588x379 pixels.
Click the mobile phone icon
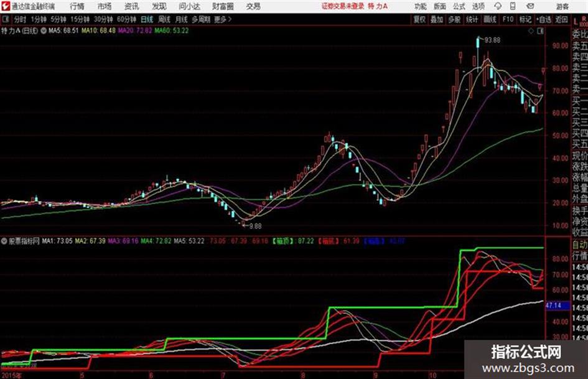pos(513,6)
